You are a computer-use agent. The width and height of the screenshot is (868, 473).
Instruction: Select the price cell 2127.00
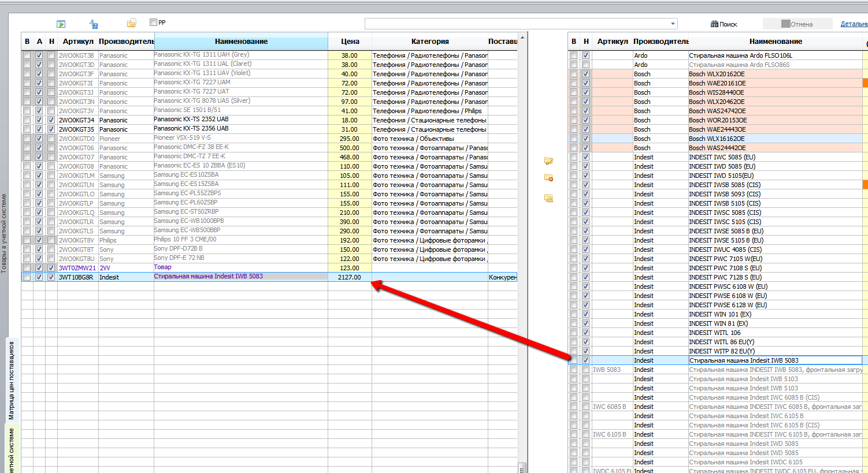(350, 277)
